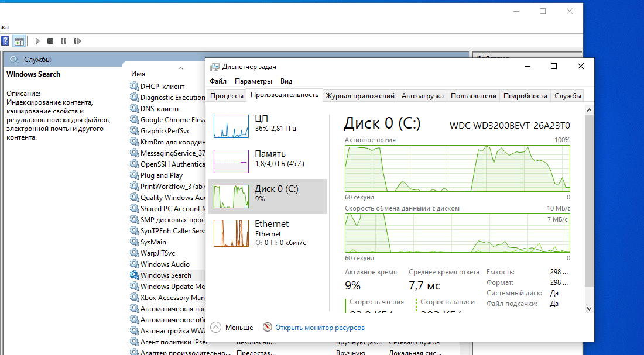Click the Windows Audio service gear icon

[134, 264]
